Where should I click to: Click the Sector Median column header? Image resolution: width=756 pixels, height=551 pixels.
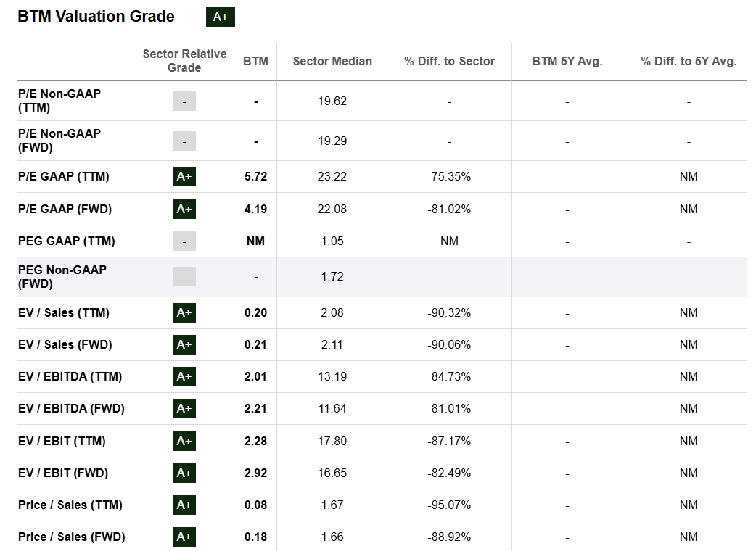(x=332, y=62)
